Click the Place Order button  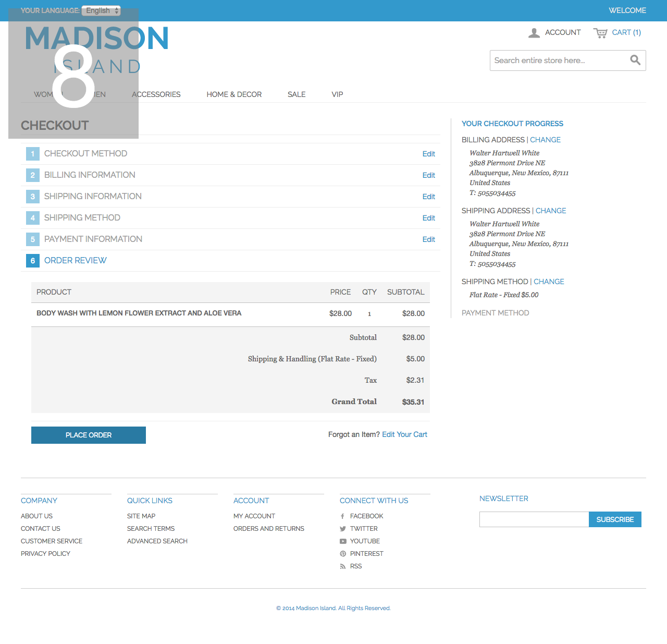click(x=89, y=435)
